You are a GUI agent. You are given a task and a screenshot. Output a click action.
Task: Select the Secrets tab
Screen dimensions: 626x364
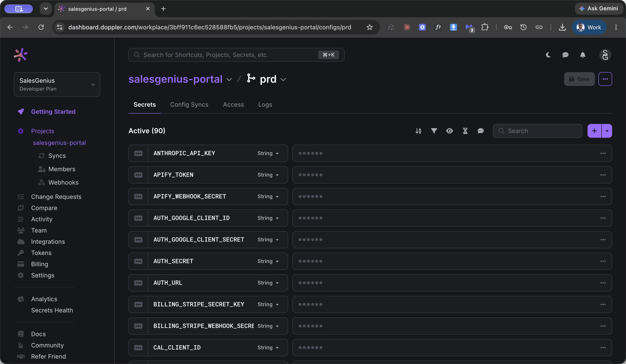click(145, 104)
